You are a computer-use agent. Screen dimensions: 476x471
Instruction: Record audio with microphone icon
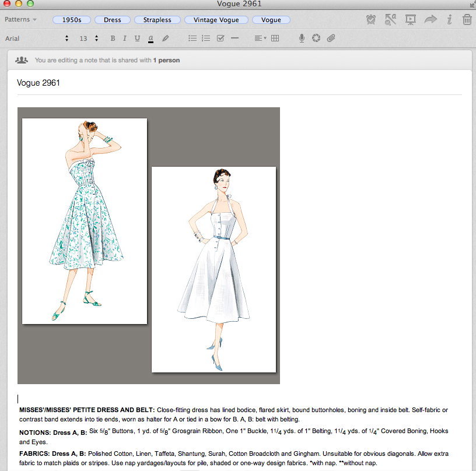point(302,38)
